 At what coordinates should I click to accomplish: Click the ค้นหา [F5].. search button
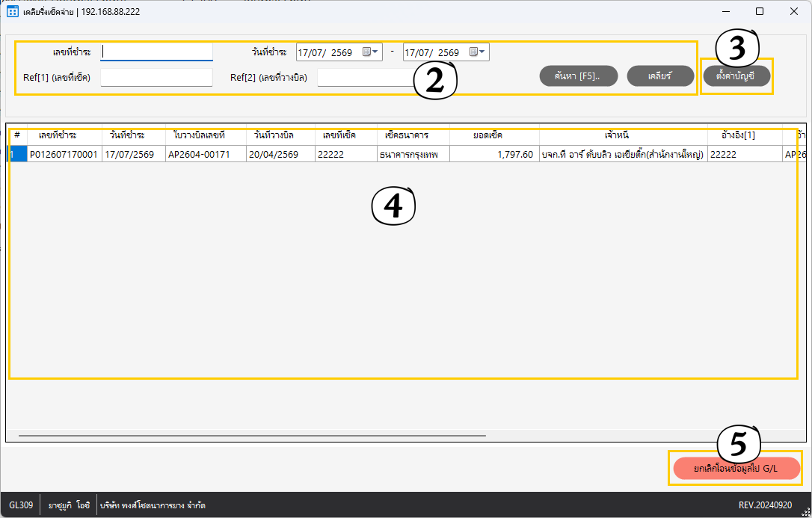pos(579,76)
